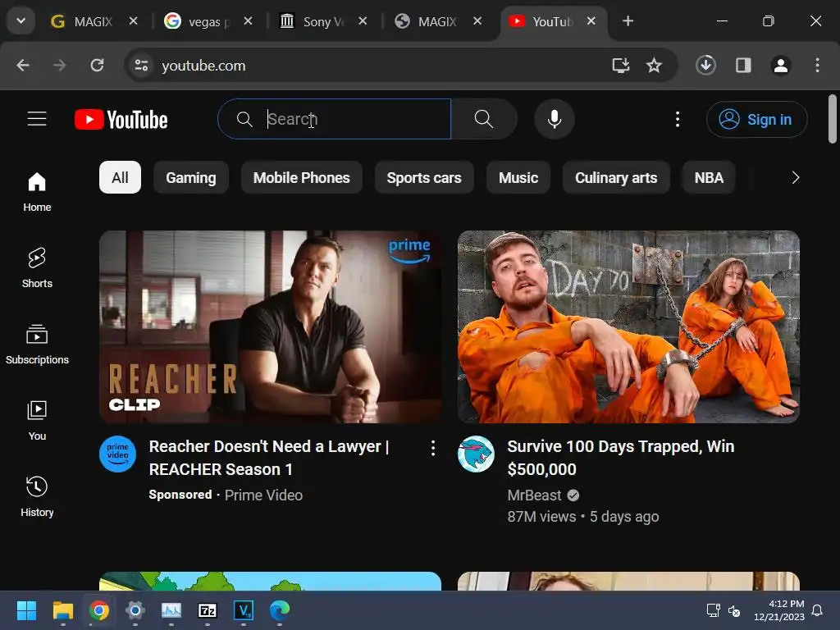View site information icon in address bar
This screenshot has width=840, height=630.
pyautogui.click(x=141, y=66)
